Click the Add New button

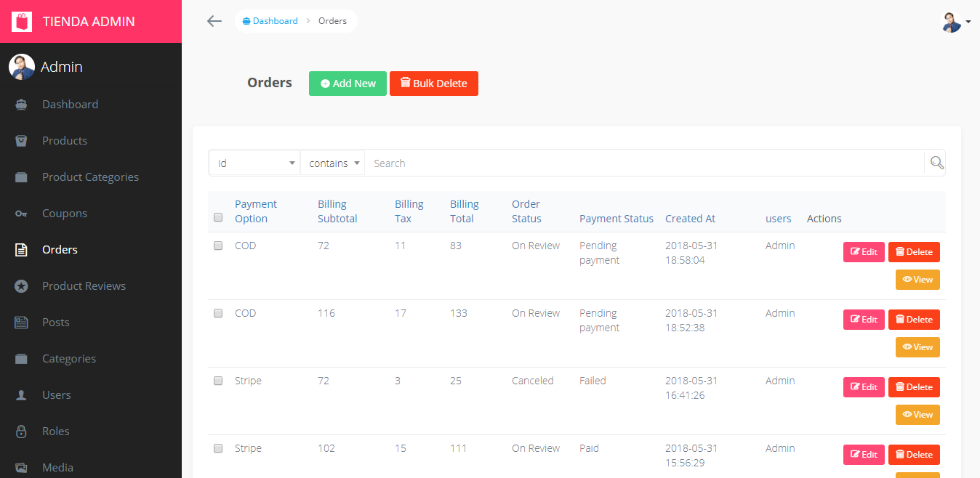pos(348,84)
